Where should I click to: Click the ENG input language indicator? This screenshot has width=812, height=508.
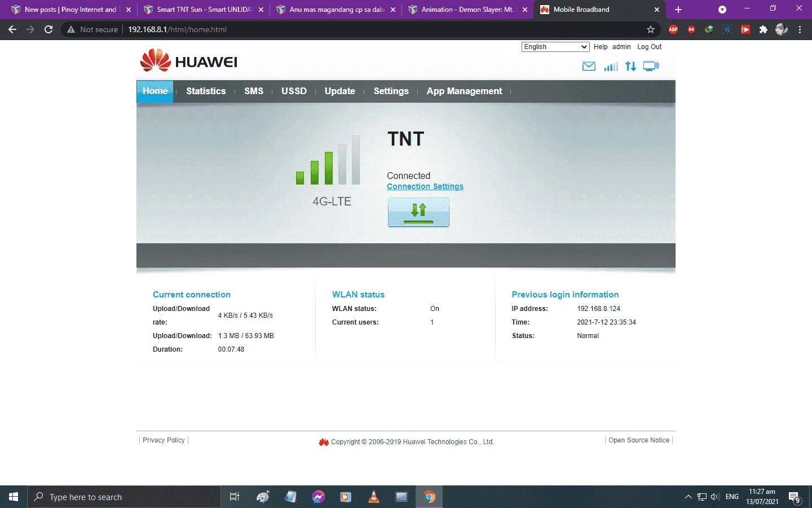pyautogui.click(x=732, y=497)
